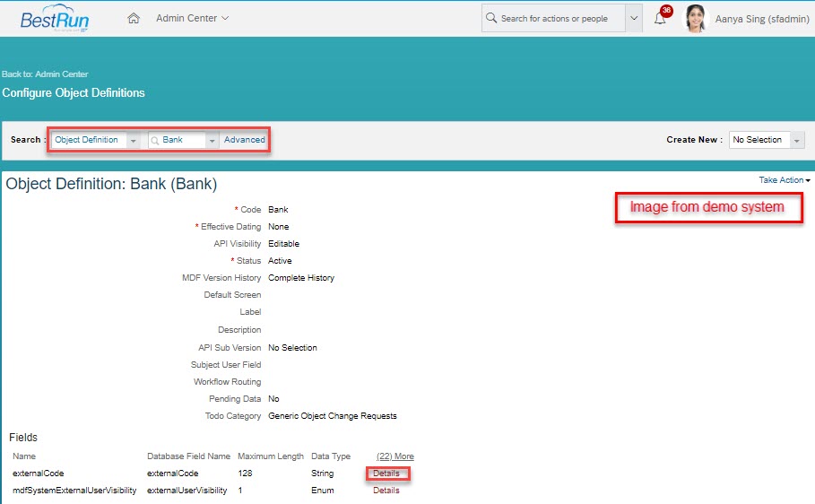Viewport: 815px width, 504px height.
Task: Click the Effective Dating value None
Action: point(279,227)
